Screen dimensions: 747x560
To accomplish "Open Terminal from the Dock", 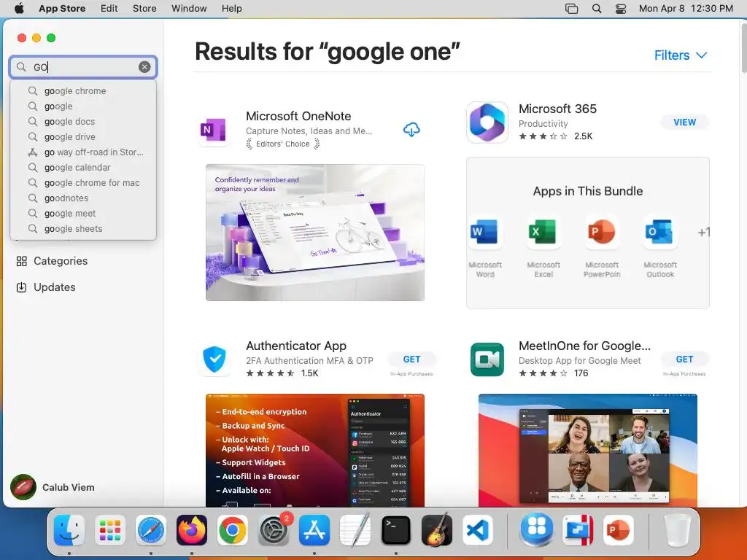I will (x=396, y=530).
